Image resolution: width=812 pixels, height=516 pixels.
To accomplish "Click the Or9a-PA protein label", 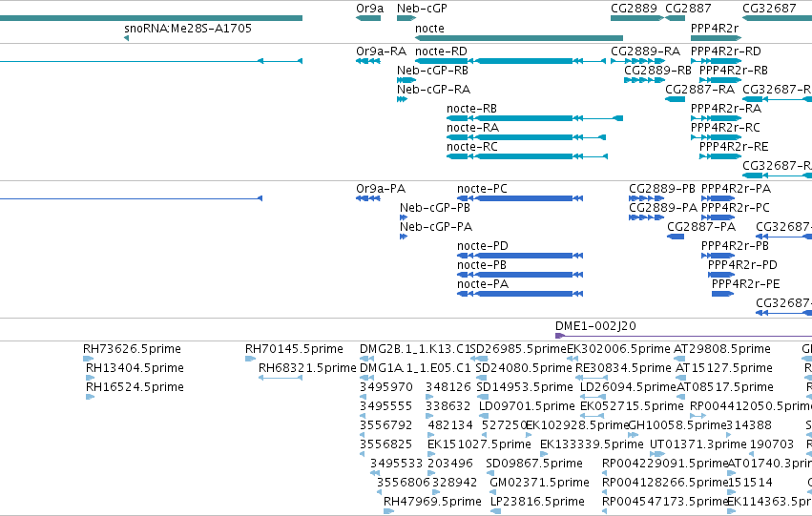I will point(381,189).
